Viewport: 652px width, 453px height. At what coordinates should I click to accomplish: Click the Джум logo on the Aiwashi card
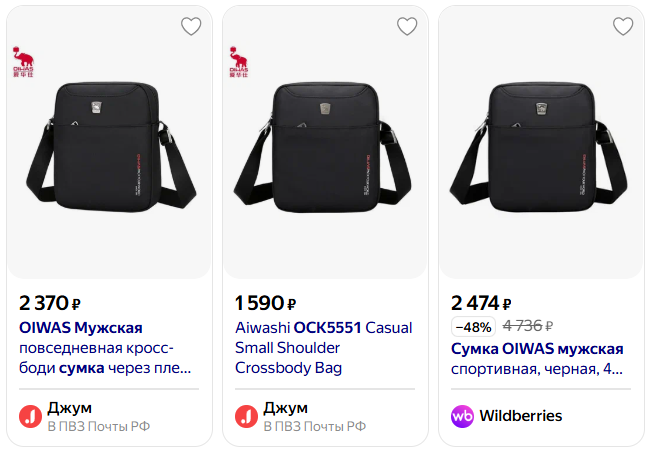tap(246, 416)
